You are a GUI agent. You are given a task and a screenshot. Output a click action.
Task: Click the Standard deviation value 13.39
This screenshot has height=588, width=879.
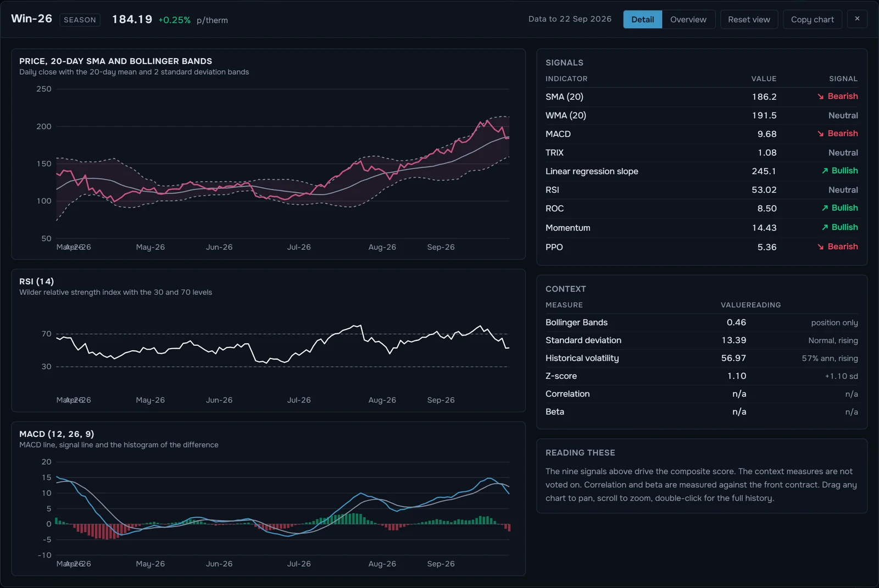[x=733, y=340]
